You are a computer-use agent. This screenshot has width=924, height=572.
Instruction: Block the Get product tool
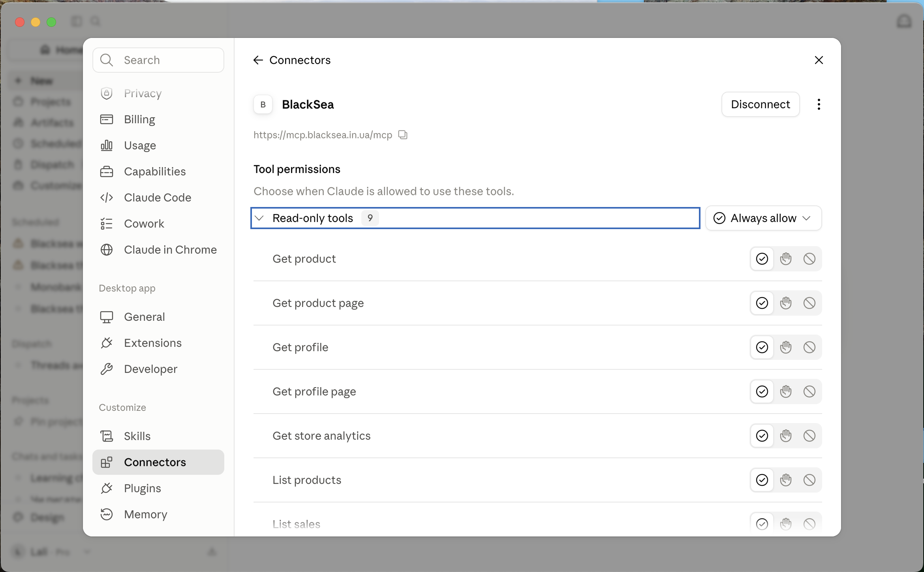tap(809, 259)
